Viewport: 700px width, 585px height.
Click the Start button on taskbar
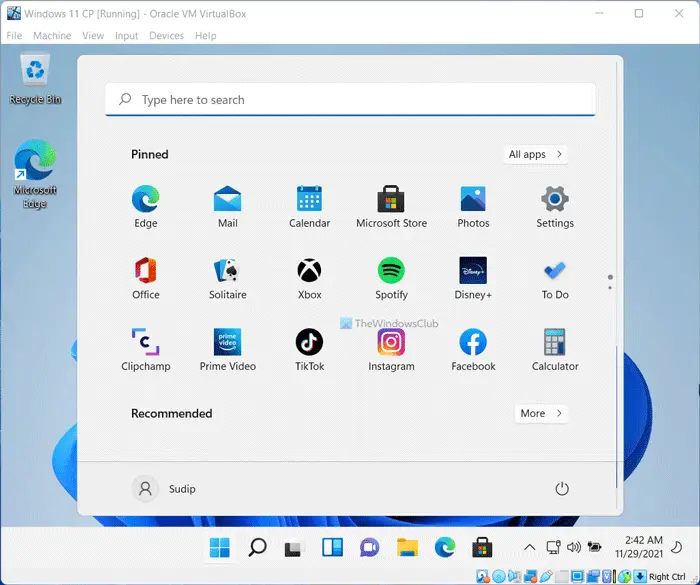point(220,547)
